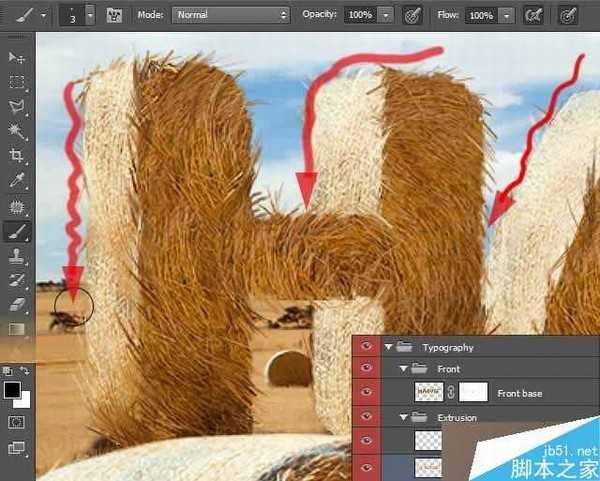Hide the Extrusion group
The image size is (600, 481).
[x=366, y=416]
